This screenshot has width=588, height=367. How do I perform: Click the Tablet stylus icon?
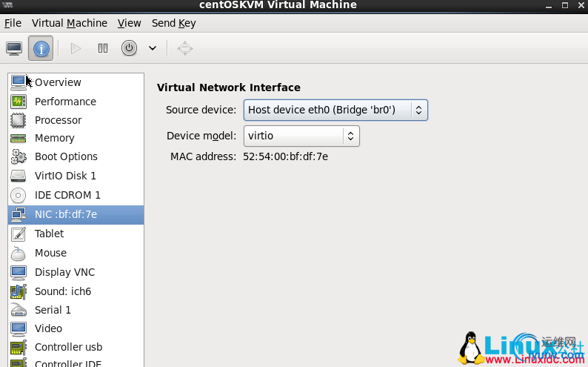pyautogui.click(x=19, y=234)
